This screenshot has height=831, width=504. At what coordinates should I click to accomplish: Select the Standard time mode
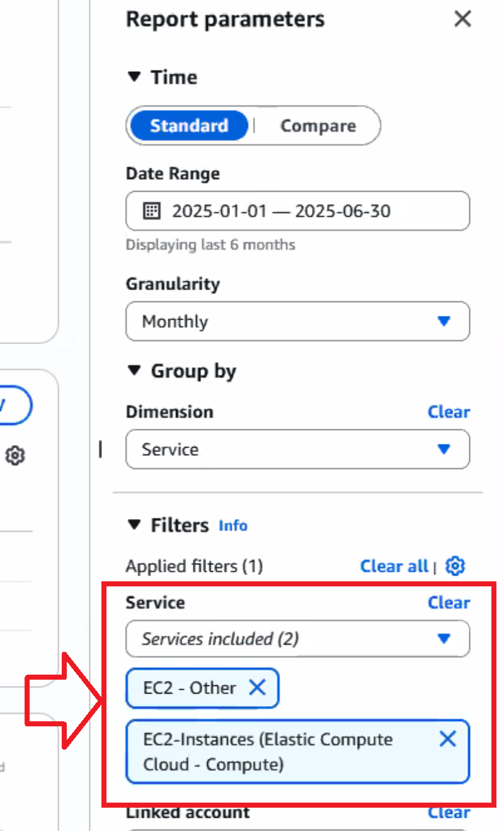(x=189, y=125)
